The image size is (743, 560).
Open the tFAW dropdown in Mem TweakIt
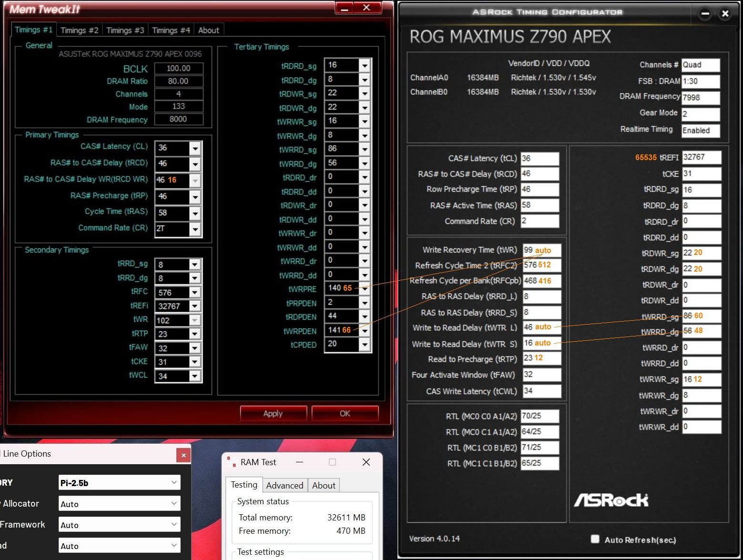tap(194, 348)
